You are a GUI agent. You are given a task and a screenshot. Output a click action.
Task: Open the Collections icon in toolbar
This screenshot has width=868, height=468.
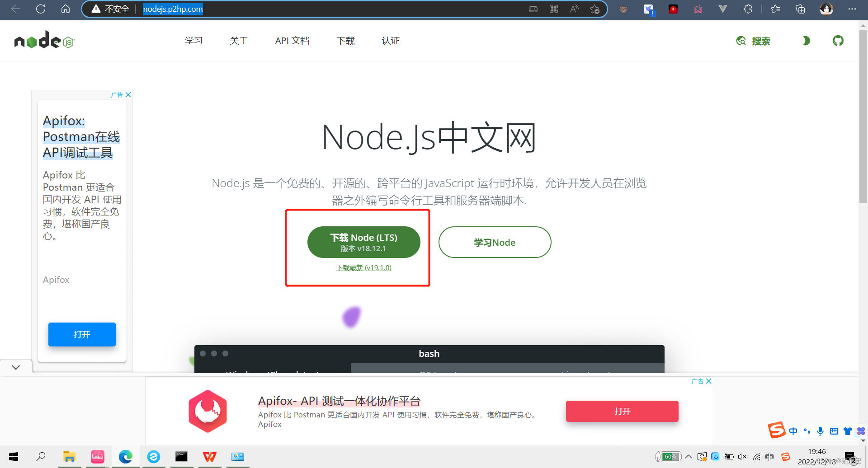[800, 9]
